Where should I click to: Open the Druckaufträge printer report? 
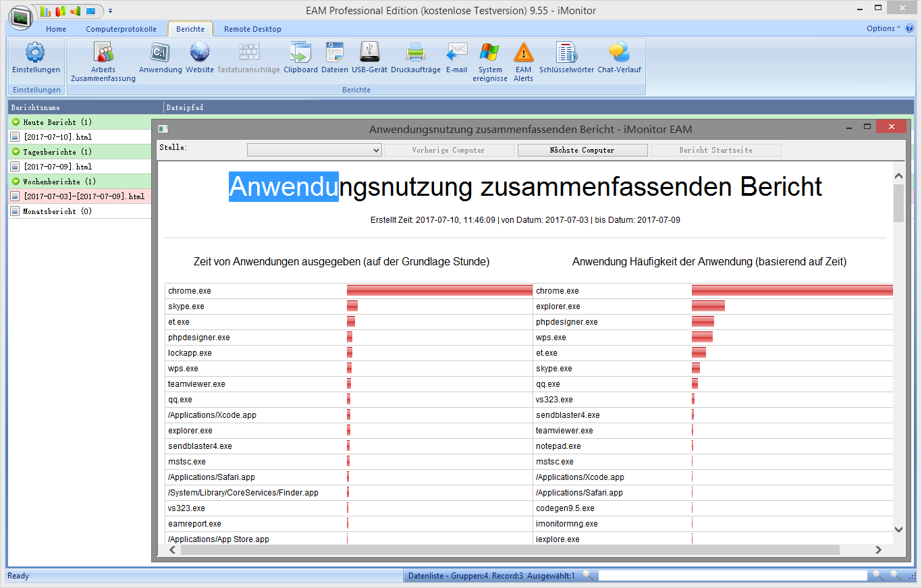pyautogui.click(x=415, y=54)
